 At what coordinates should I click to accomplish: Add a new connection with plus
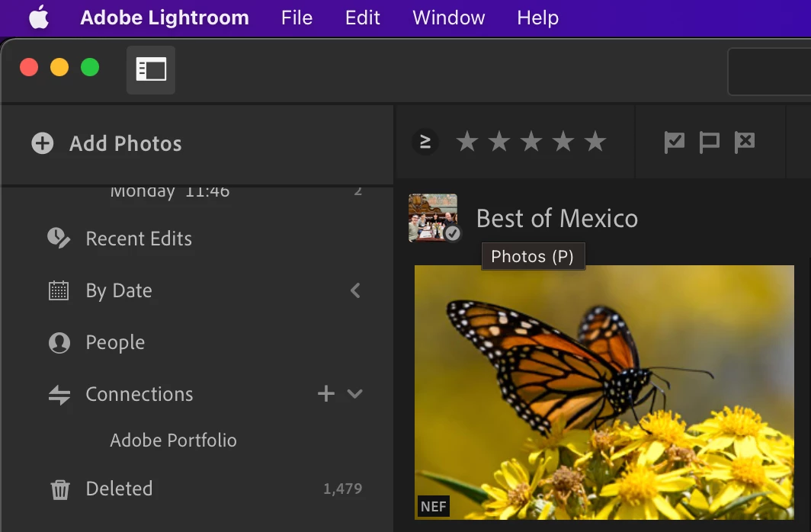coord(326,393)
